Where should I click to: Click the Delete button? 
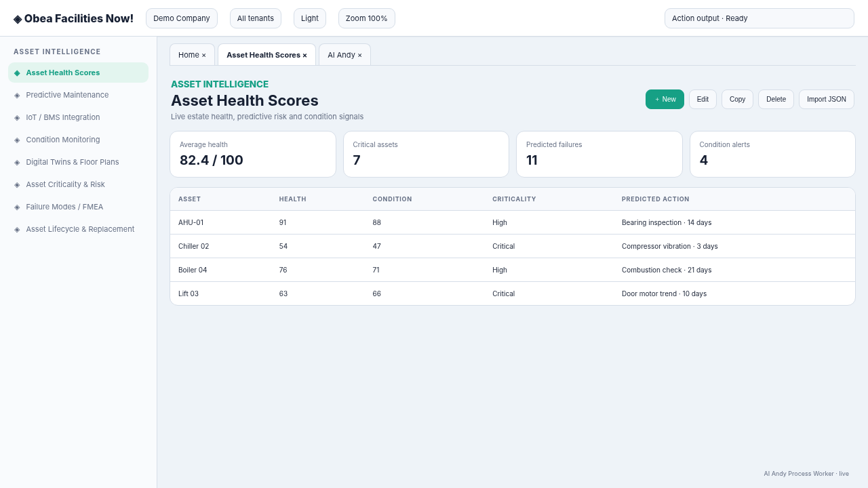pyautogui.click(x=776, y=99)
